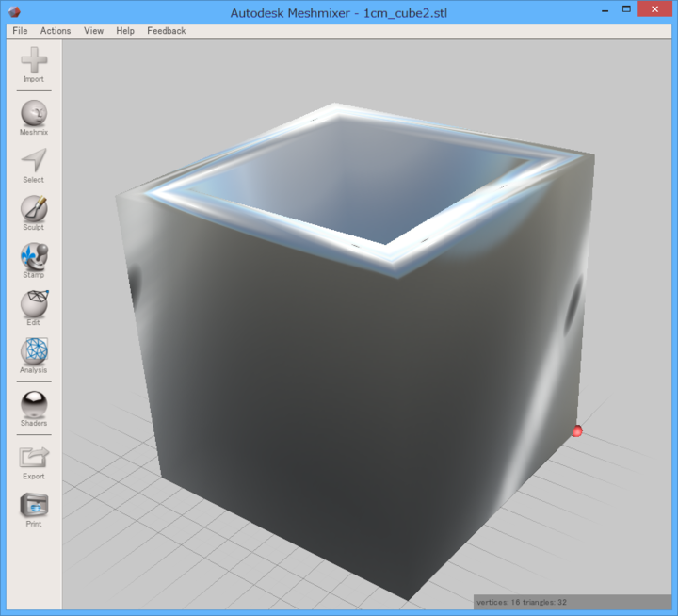This screenshot has height=616, width=678.
Task: Click the Export icon
Action: point(34,457)
